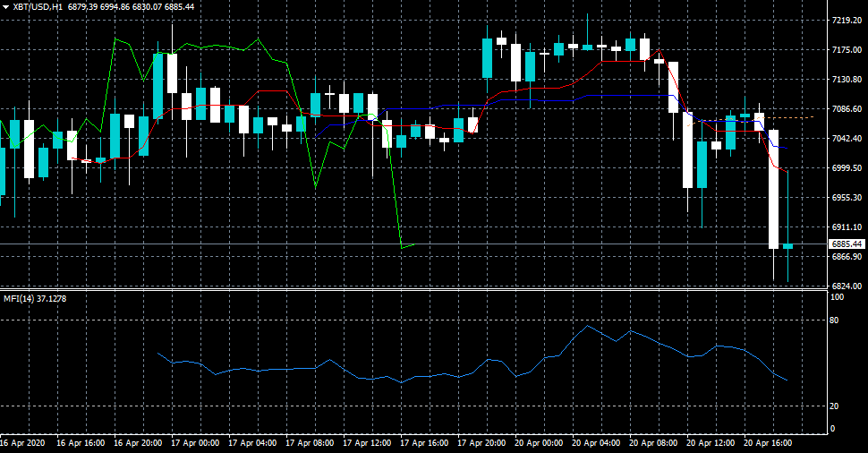
Task: Select the 16 Apr 2020 date label
Action: coord(22,442)
